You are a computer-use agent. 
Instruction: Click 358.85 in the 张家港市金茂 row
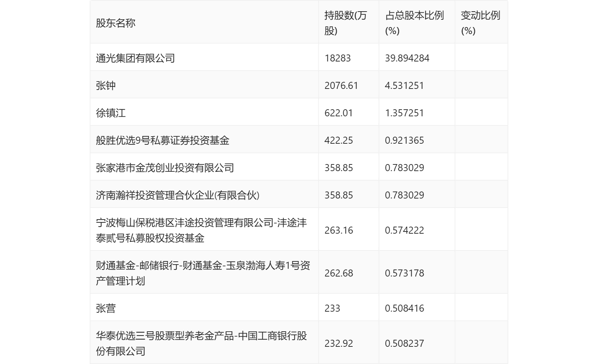coord(338,168)
